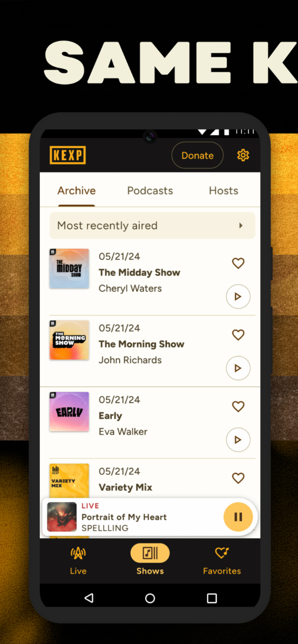Tap the Android recent apps button

tap(212, 598)
